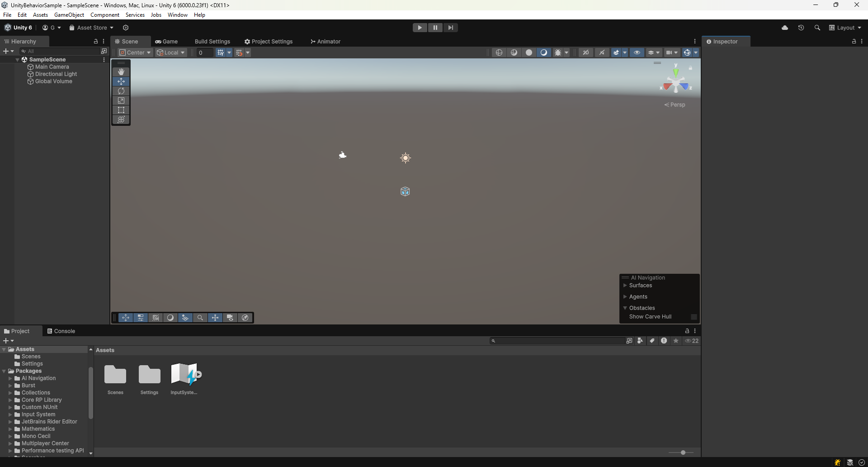
Task: Open the Window menu
Action: [177, 15]
